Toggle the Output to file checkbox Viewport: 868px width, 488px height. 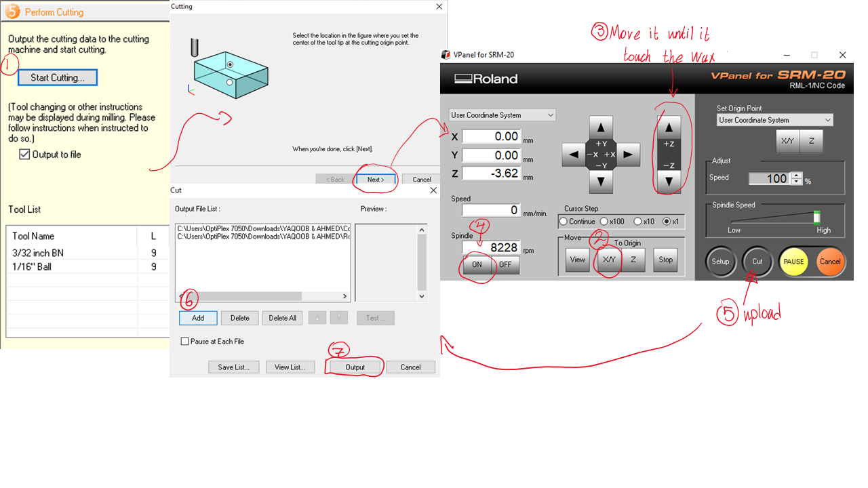pos(24,155)
